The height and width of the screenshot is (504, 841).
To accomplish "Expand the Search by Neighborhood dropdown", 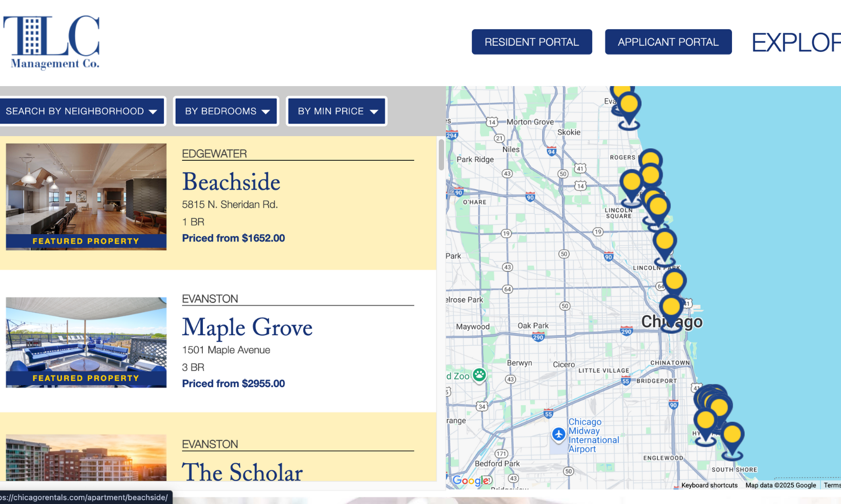I will tap(82, 111).
